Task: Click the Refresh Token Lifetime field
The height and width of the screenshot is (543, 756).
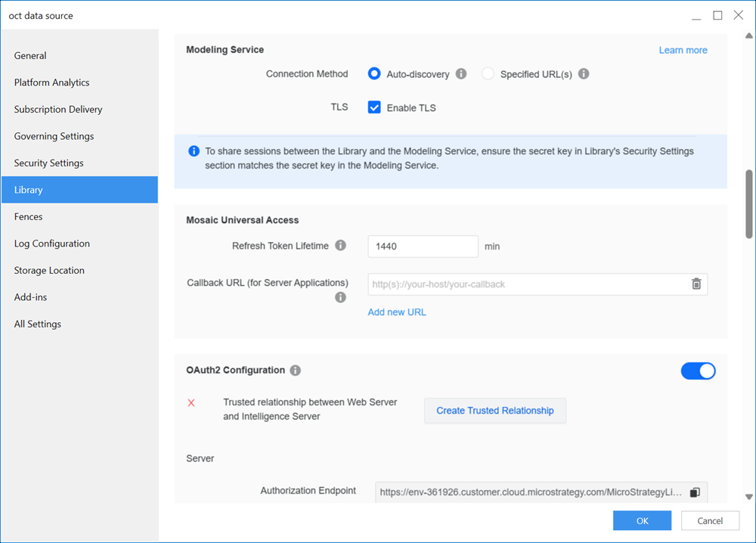Action: click(423, 247)
